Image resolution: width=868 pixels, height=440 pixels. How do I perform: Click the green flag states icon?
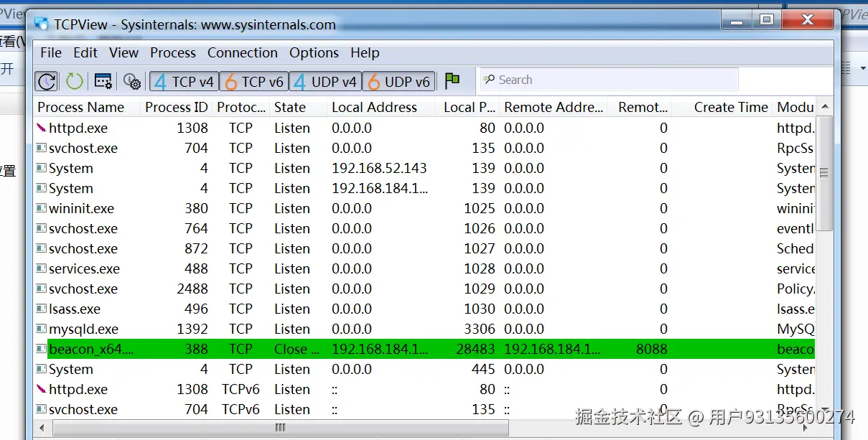pos(452,80)
